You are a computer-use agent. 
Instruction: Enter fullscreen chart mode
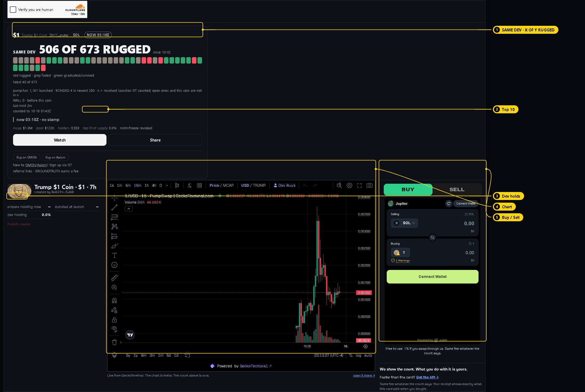360,185
